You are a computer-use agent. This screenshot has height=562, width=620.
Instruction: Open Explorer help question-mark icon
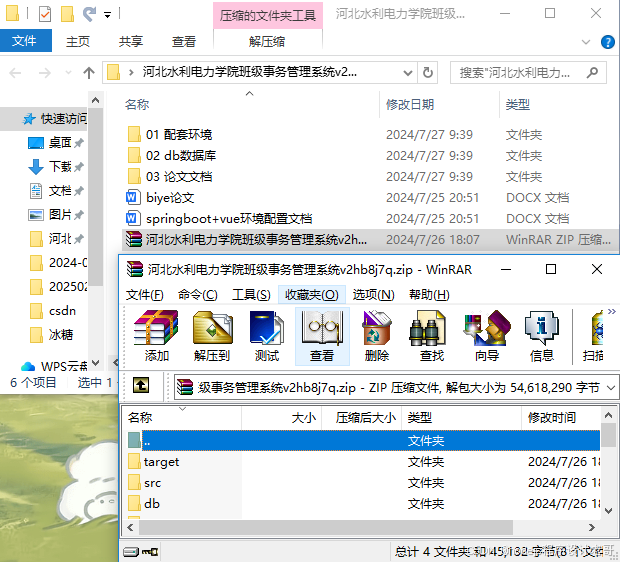(607, 42)
